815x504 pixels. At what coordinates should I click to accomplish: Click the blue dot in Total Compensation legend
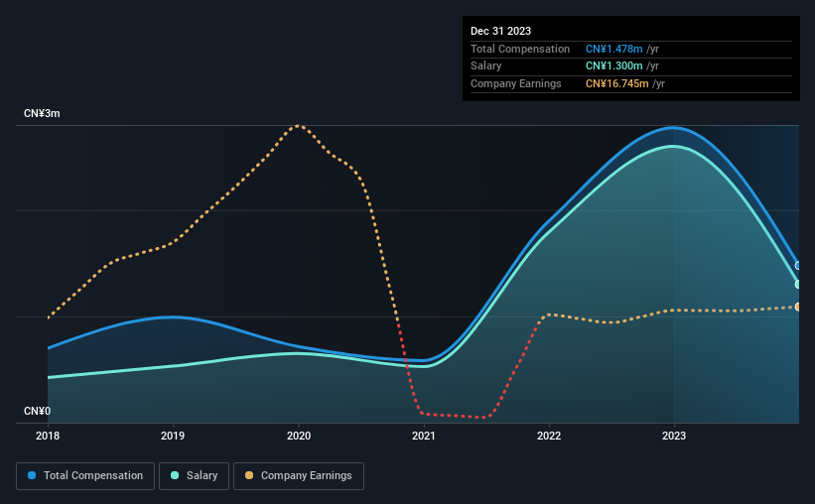[32, 475]
